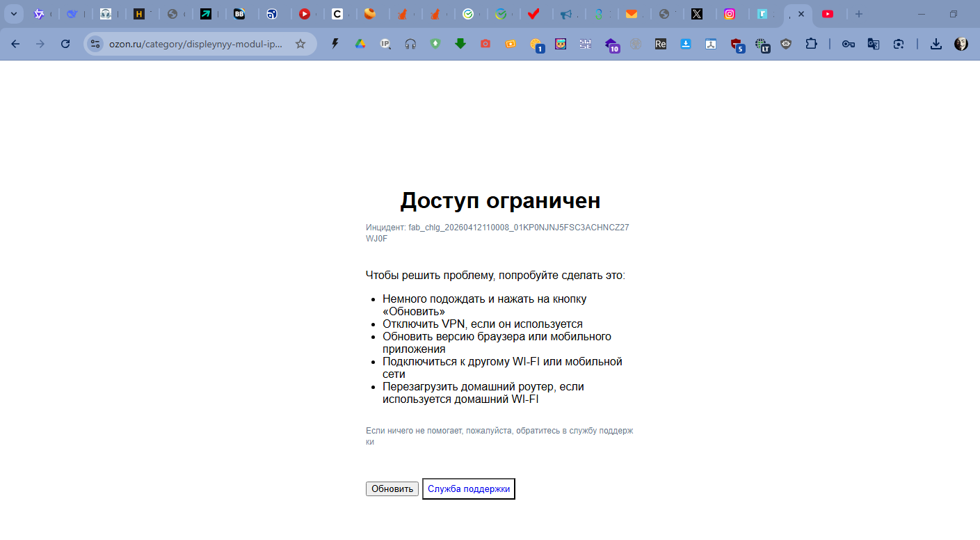Expand the tab search dropdown arrow

pos(13,14)
